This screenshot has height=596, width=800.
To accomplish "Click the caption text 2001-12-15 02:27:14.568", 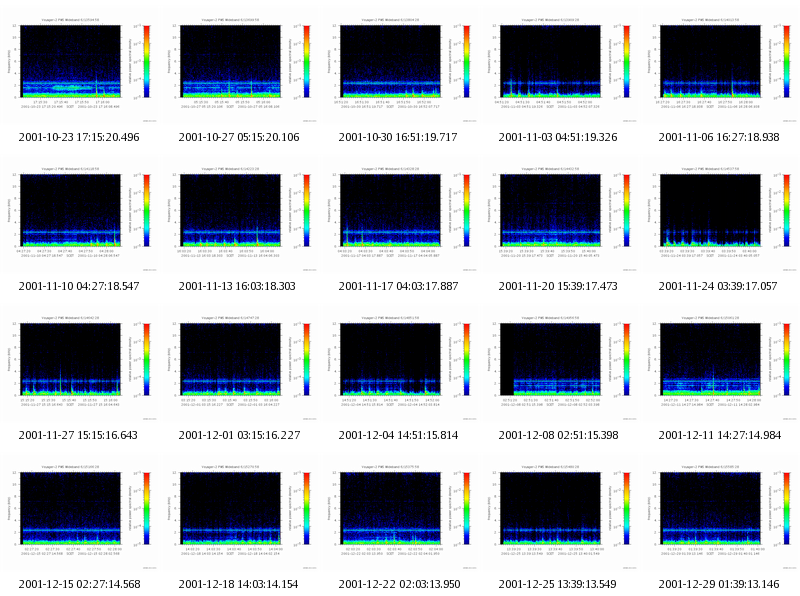I will pyautogui.click(x=80, y=584).
